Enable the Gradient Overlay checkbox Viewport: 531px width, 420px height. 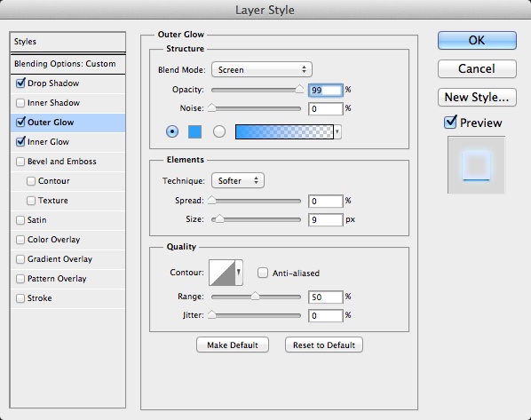[x=20, y=259]
